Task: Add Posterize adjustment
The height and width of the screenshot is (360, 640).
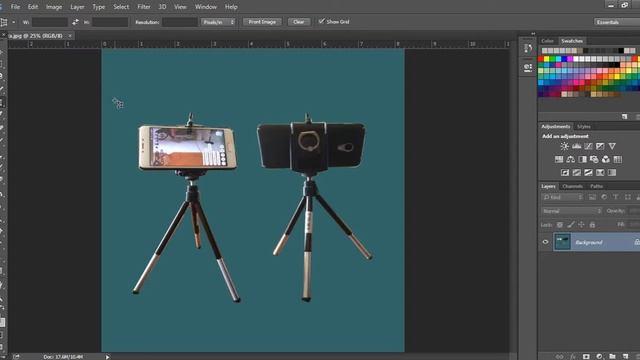Action: (x=576, y=173)
